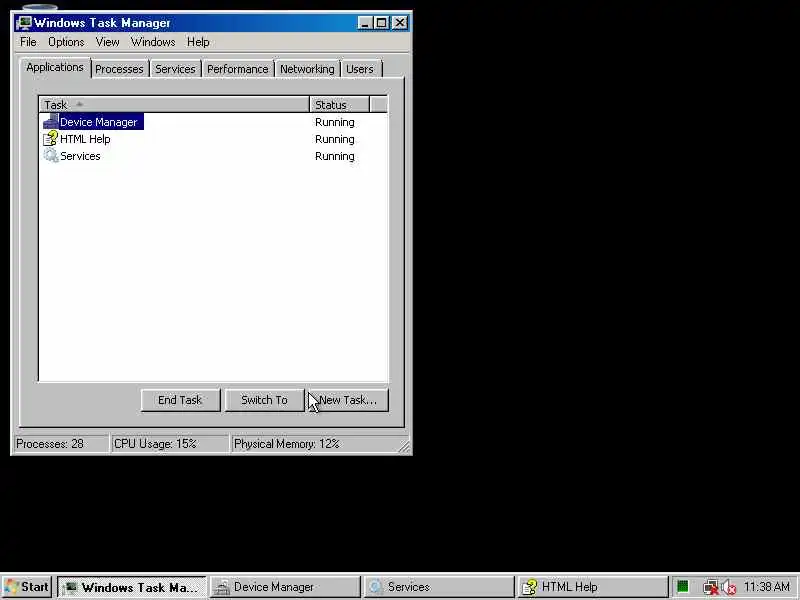Viewport: 800px width, 600px height.
Task: Minimize the Task Manager window
Action: tap(365, 23)
